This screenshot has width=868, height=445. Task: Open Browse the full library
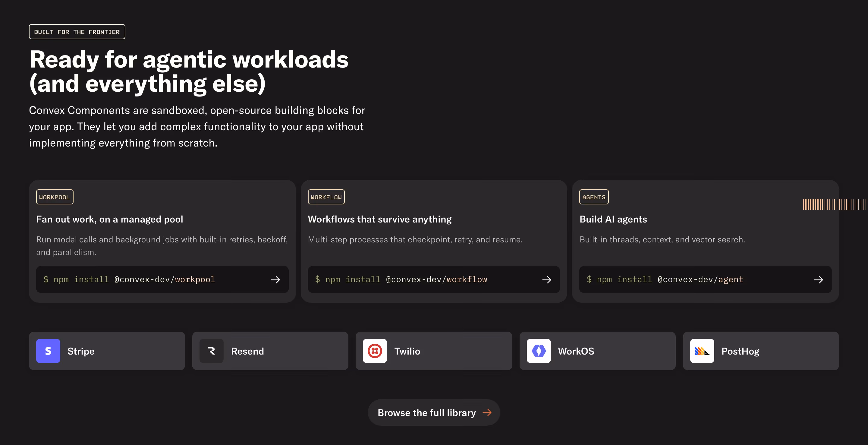[434, 412]
